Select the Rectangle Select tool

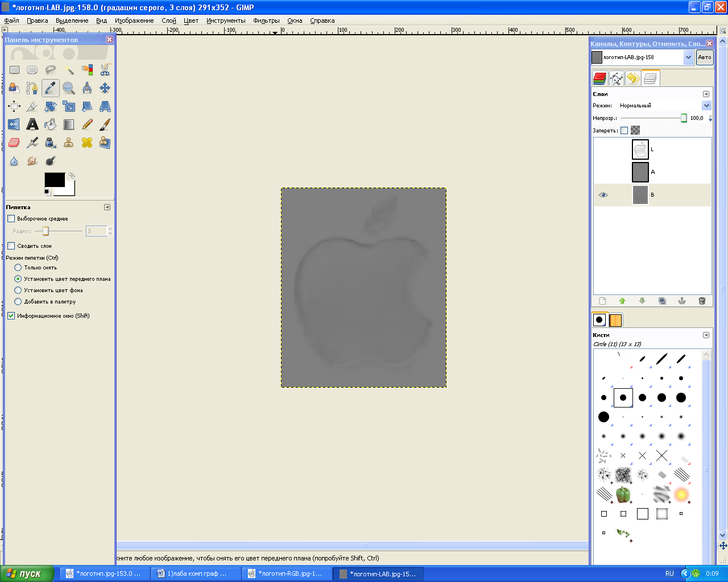tap(14, 70)
